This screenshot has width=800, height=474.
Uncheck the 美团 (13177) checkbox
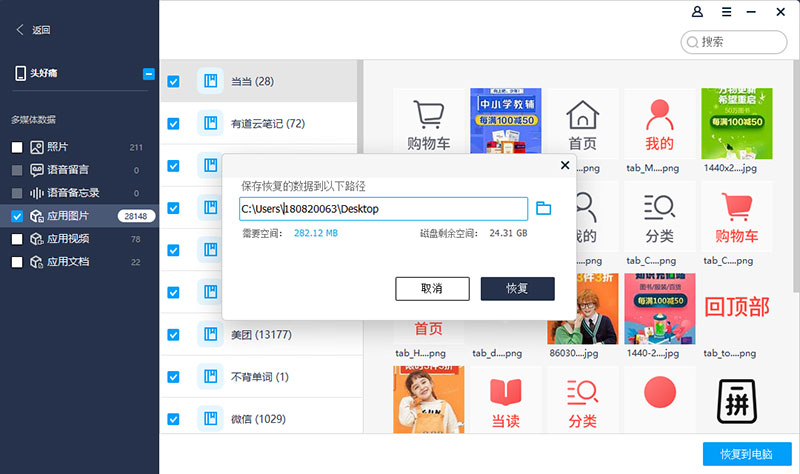(x=173, y=335)
